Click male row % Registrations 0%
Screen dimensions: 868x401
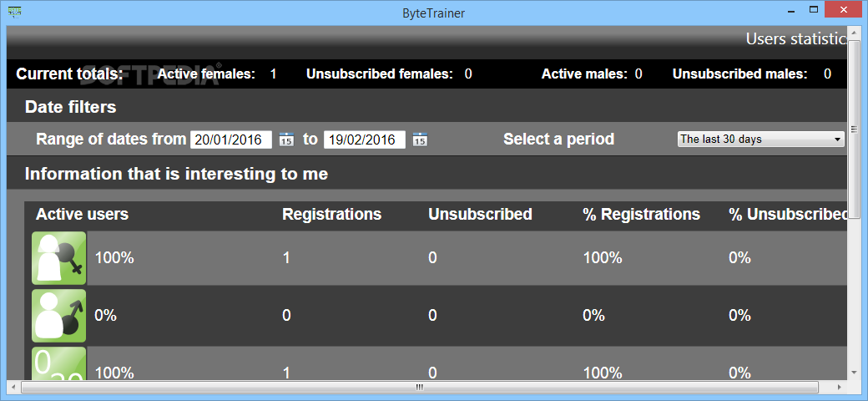[594, 315]
